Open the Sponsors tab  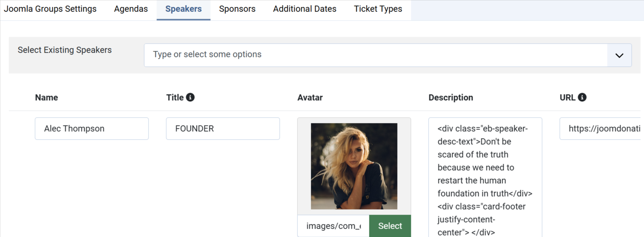[237, 9]
